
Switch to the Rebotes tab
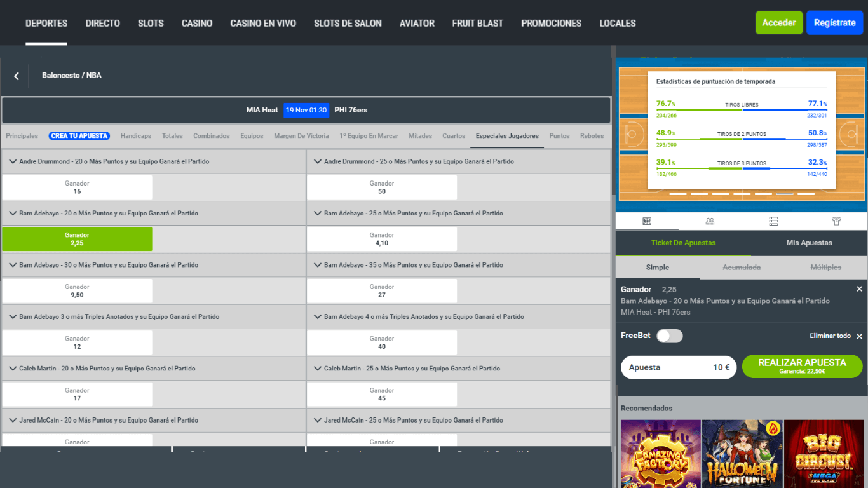(592, 136)
